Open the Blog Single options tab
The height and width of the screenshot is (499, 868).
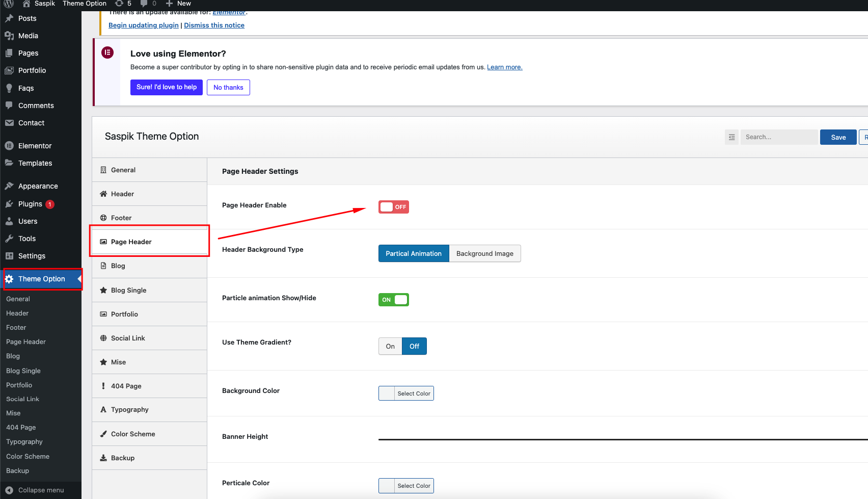(149, 290)
